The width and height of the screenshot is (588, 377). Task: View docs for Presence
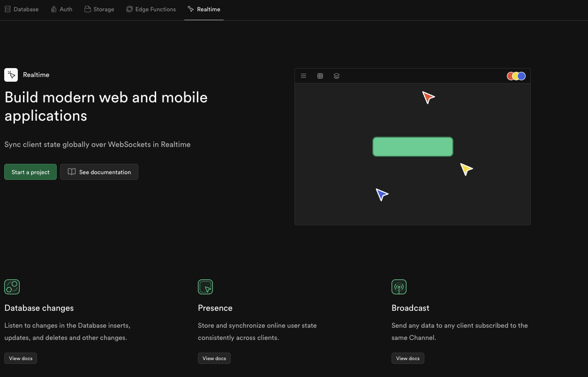click(x=214, y=358)
